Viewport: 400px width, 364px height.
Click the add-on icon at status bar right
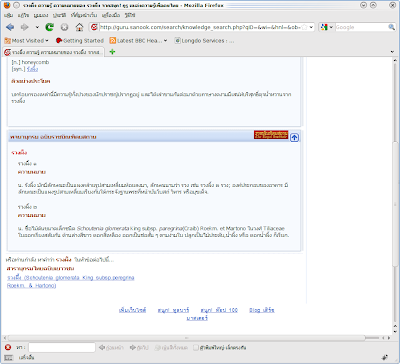pyautogui.click(x=385, y=358)
